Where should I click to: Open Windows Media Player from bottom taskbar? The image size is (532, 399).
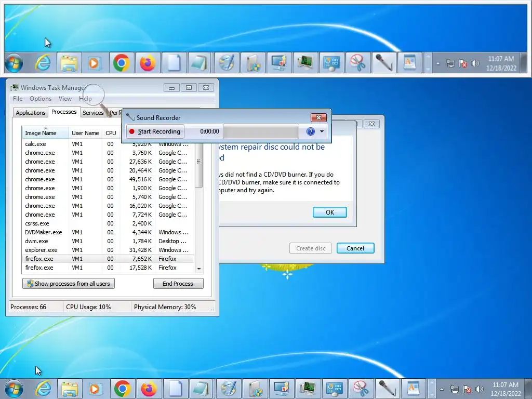click(x=96, y=389)
